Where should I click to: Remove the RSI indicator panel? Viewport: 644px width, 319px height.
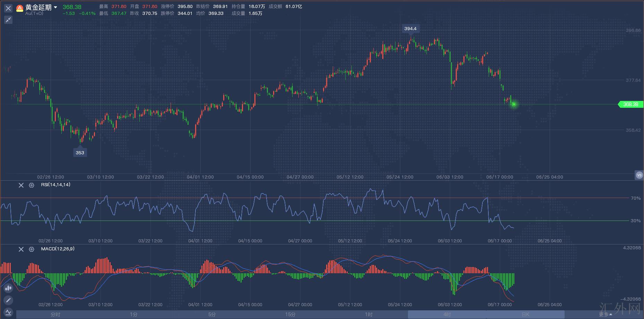(21, 185)
